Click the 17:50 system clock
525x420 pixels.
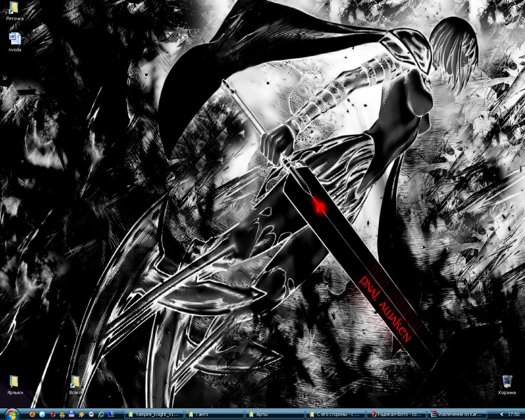(514, 414)
